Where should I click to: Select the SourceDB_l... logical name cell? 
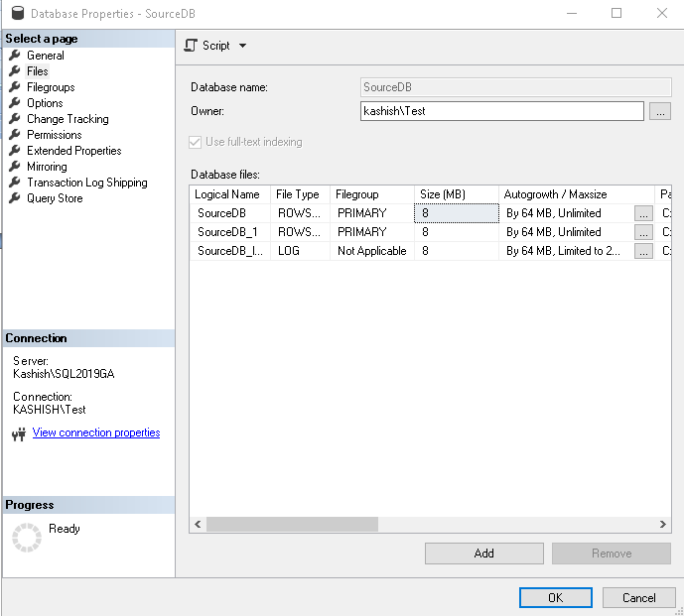pyautogui.click(x=230, y=251)
